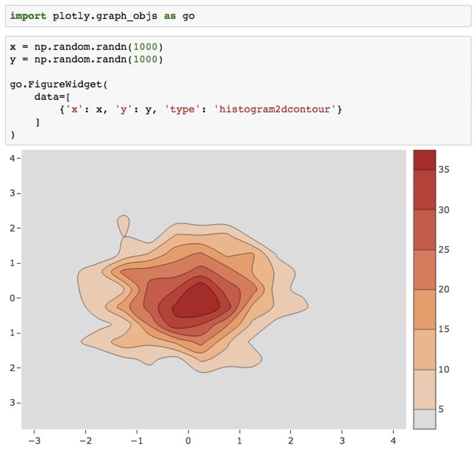This screenshot has width=476, height=452.
Task: Click the line starting with 'x = np.random.randn'
Action: [x=86, y=47]
